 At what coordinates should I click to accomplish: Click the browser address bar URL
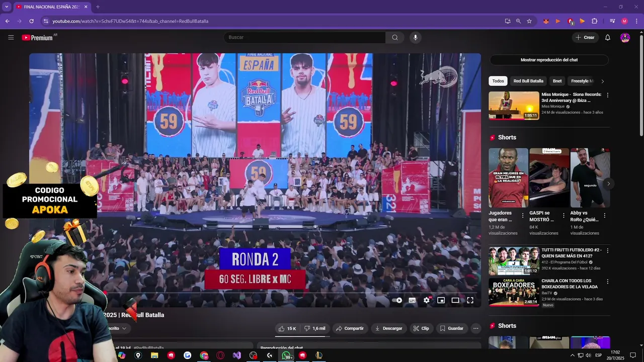(x=130, y=21)
